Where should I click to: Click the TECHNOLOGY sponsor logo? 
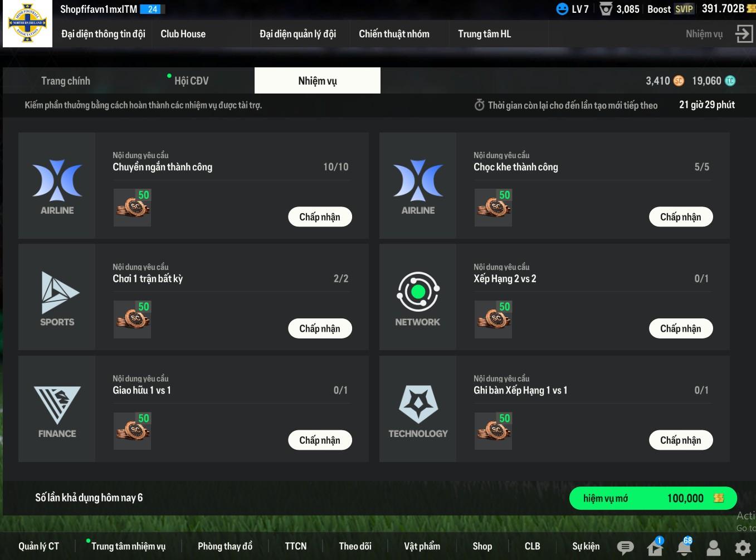418,410
